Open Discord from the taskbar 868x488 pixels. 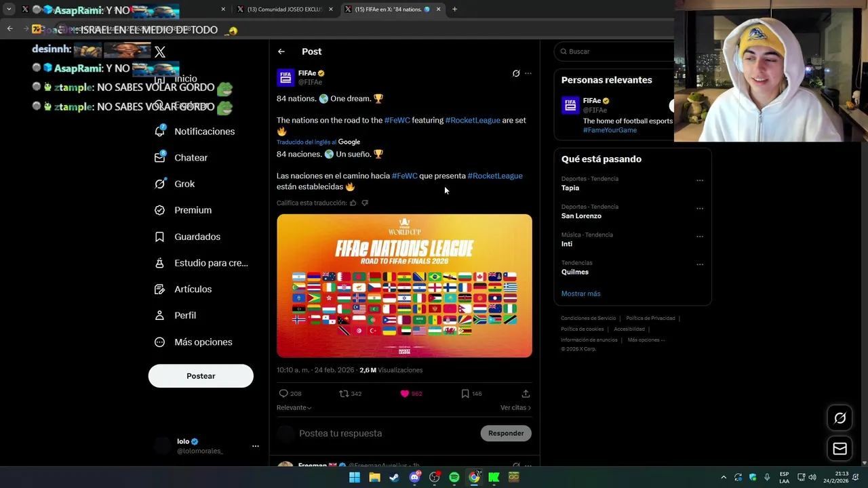[414, 477]
